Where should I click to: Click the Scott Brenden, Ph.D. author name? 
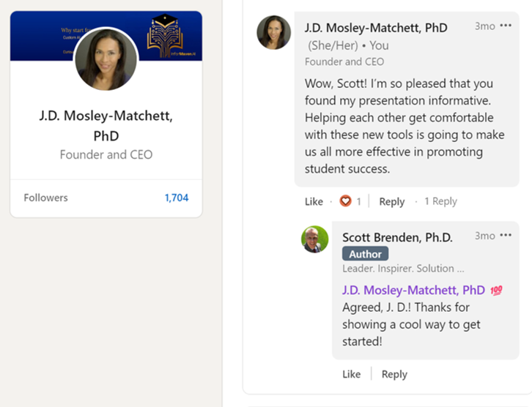(397, 237)
